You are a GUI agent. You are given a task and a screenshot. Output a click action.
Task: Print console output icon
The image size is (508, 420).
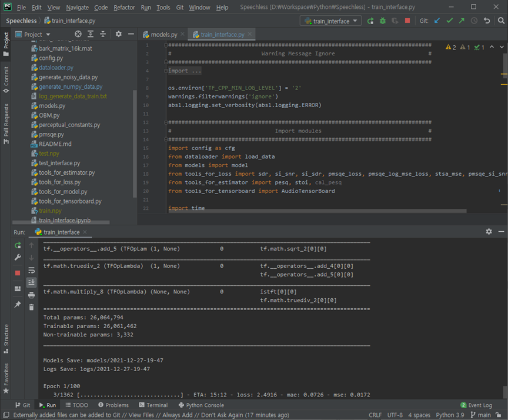tap(31, 295)
